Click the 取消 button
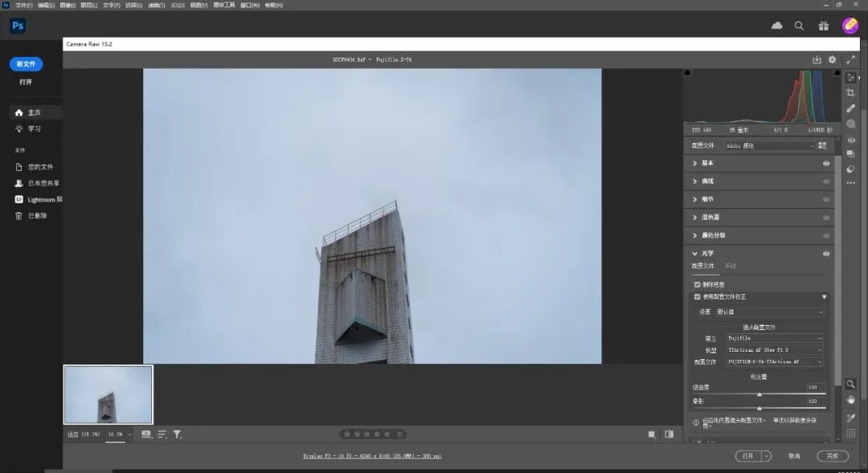Image resolution: width=868 pixels, height=473 pixels. [x=794, y=456]
